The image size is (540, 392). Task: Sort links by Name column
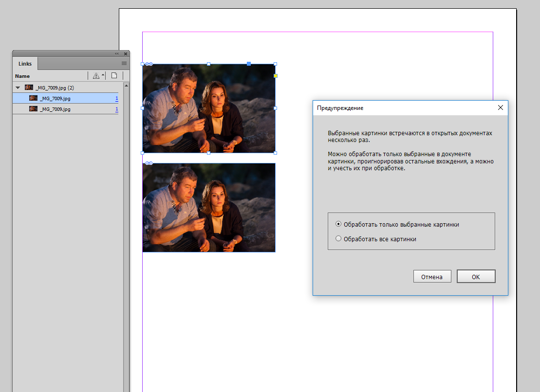(x=22, y=76)
